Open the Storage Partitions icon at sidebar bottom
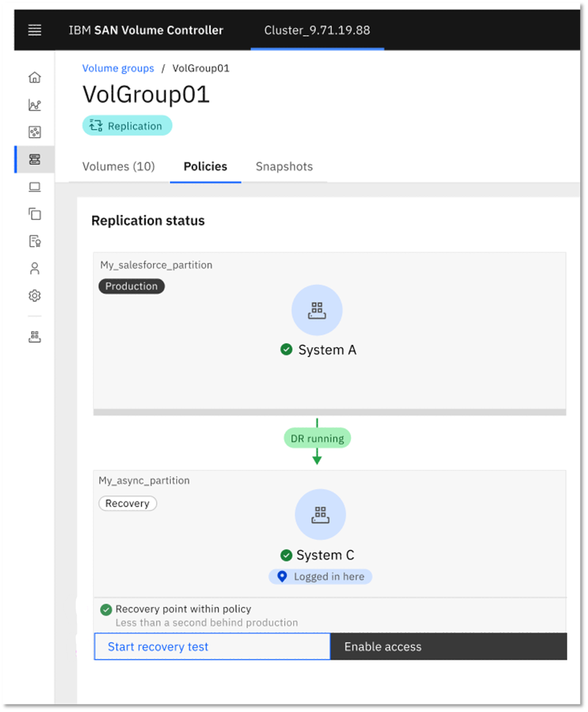 point(34,336)
